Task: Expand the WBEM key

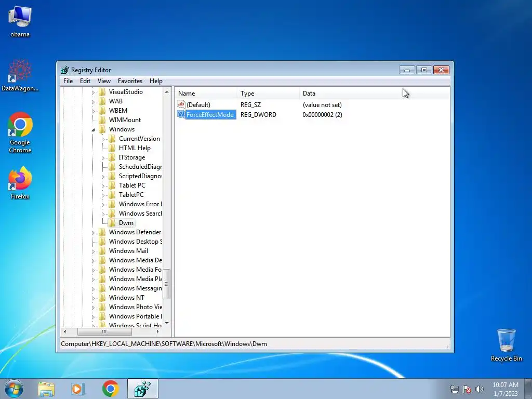Action: tap(93, 111)
